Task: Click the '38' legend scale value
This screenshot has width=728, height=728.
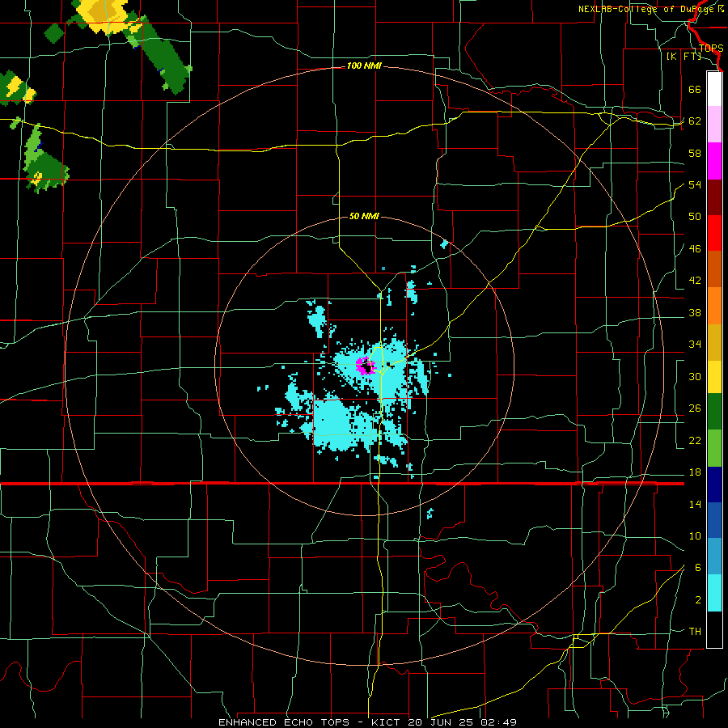Action: point(695,313)
